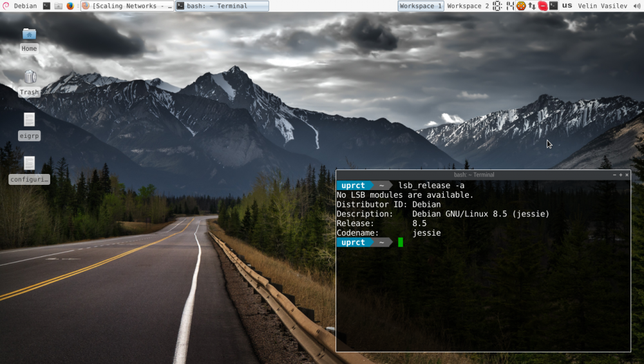
Task: Switch to Scaling Networks Firefox window
Action: click(128, 6)
